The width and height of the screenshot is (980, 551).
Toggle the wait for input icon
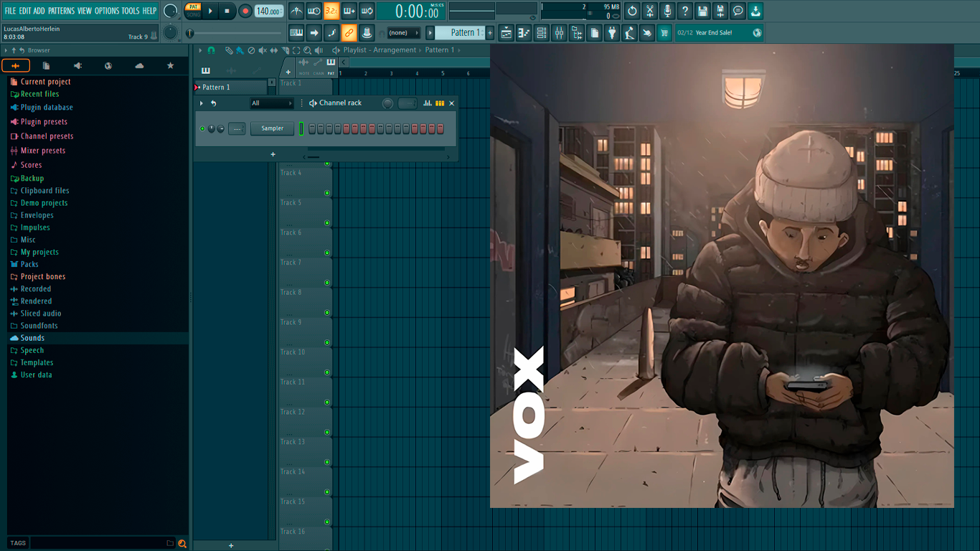pyautogui.click(x=314, y=11)
